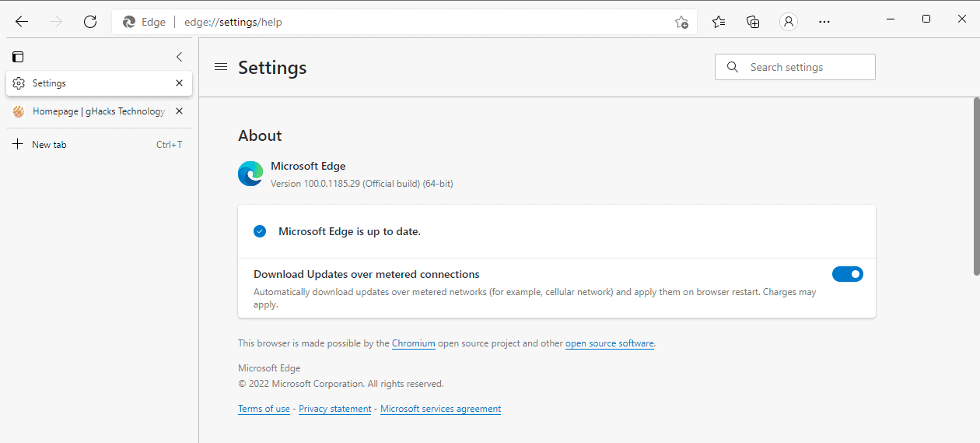Close the Settings tab

pyautogui.click(x=179, y=83)
